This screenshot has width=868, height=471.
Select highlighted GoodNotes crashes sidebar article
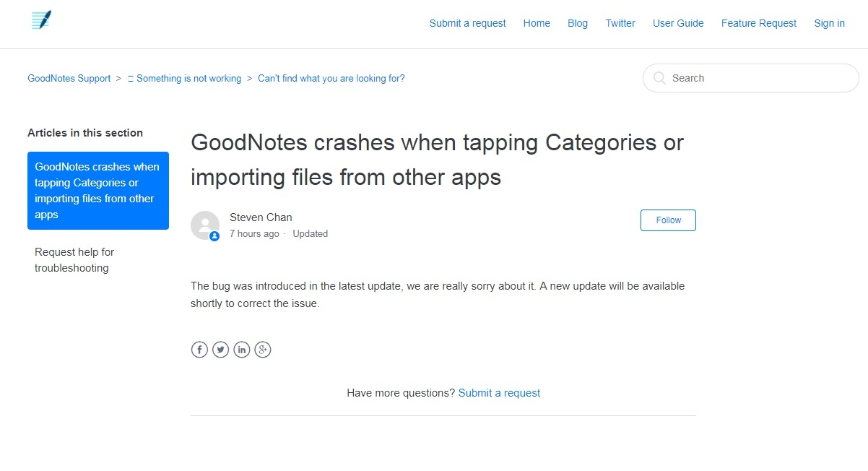click(98, 191)
